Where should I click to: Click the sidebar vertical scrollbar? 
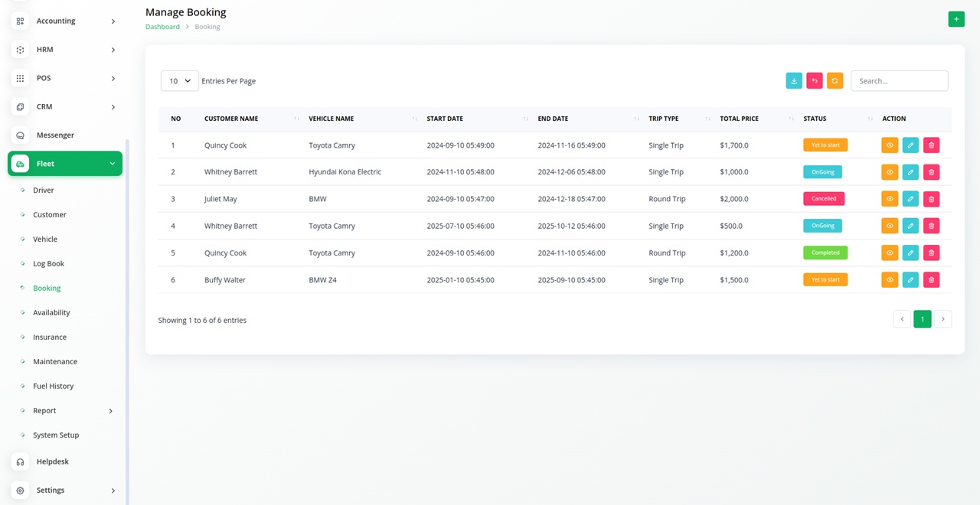tap(127, 321)
